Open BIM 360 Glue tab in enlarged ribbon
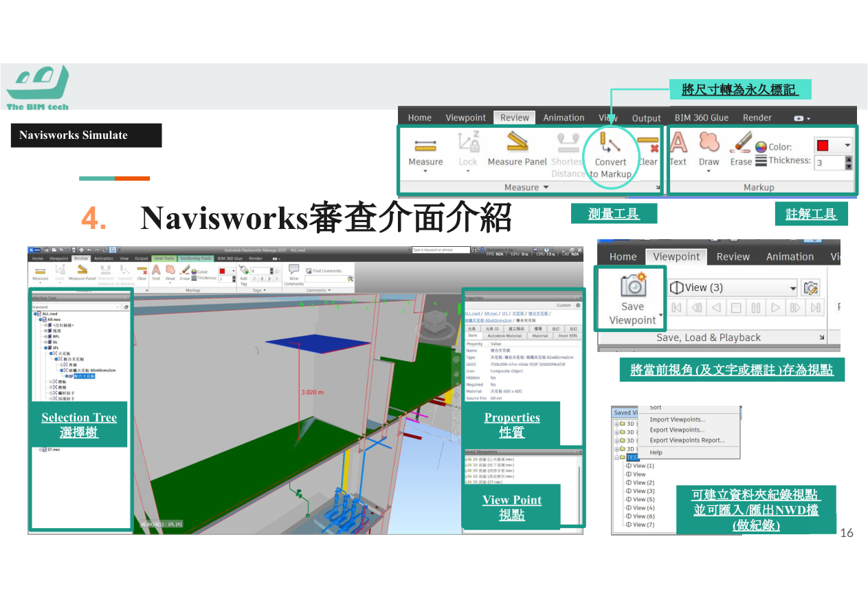 click(701, 118)
